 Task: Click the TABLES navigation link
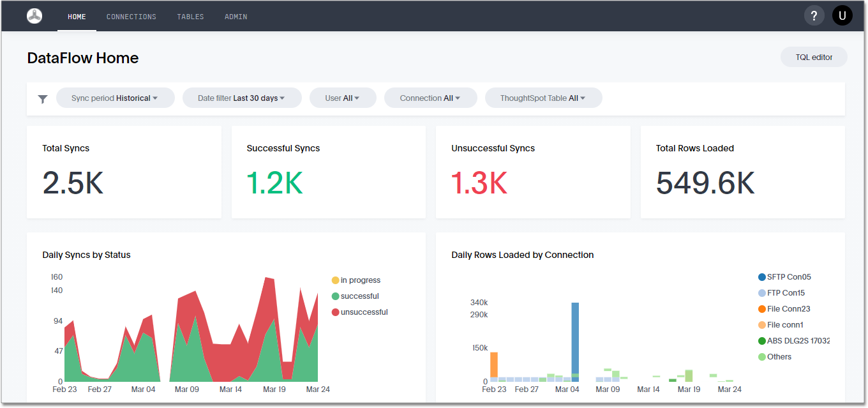[x=190, y=17]
